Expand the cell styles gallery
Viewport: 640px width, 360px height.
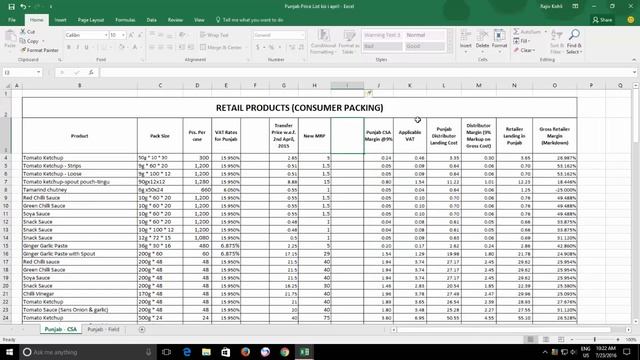450,50
